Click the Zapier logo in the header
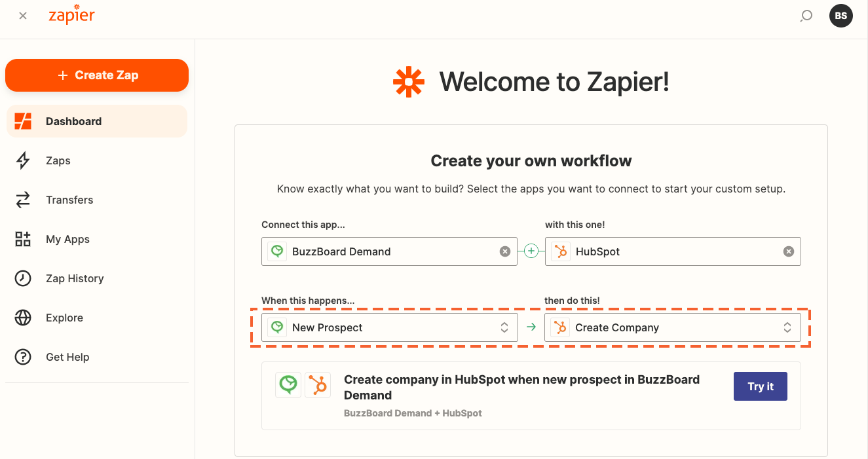This screenshot has width=868, height=459. [71, 16]
